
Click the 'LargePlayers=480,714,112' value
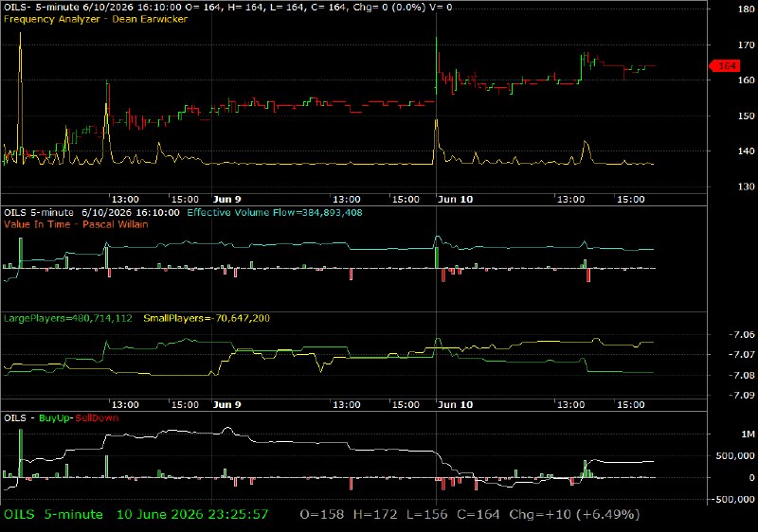coord(67,318)
